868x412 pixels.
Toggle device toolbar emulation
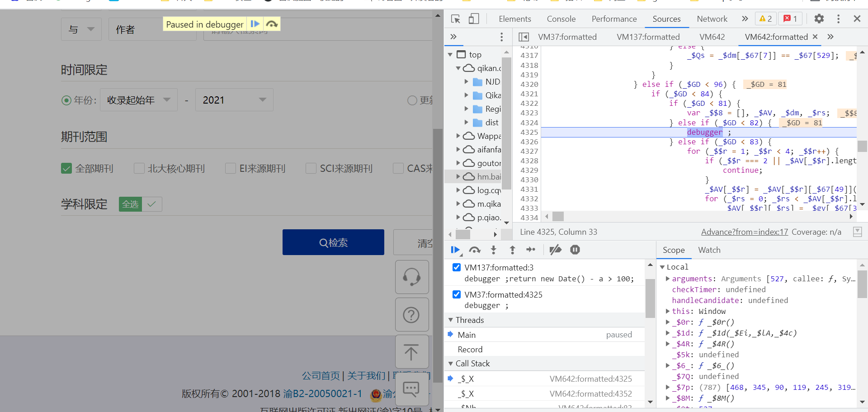[x=474, y=19]
